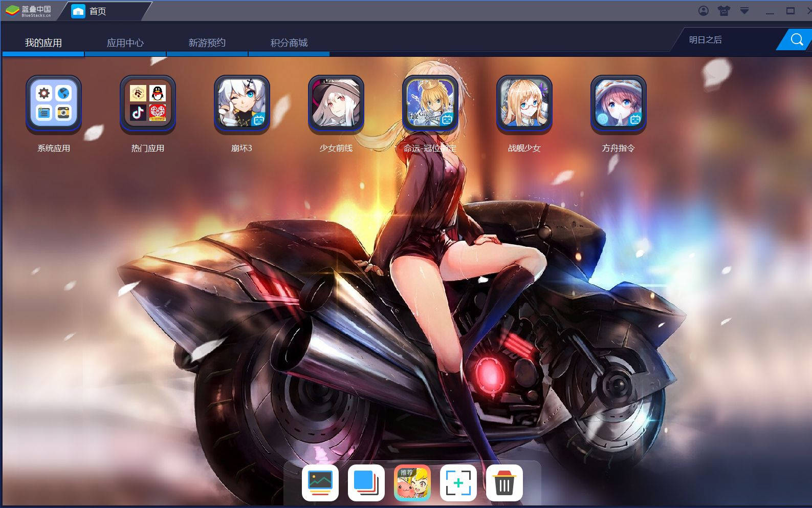Open the user account icon in title bar

(x=704, y=11)
